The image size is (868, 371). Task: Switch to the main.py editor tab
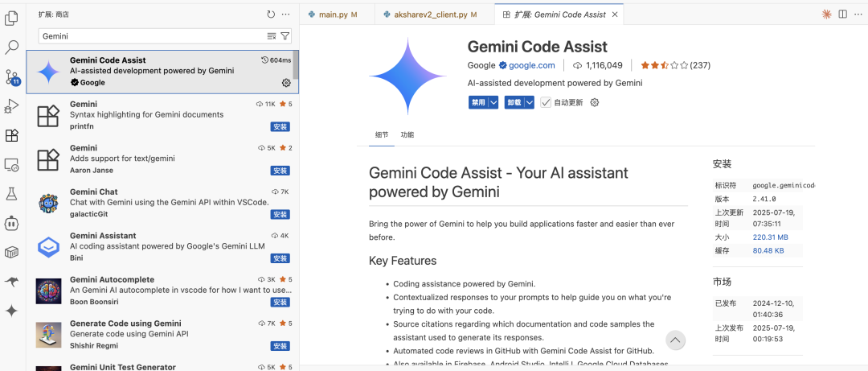point(333,14)
